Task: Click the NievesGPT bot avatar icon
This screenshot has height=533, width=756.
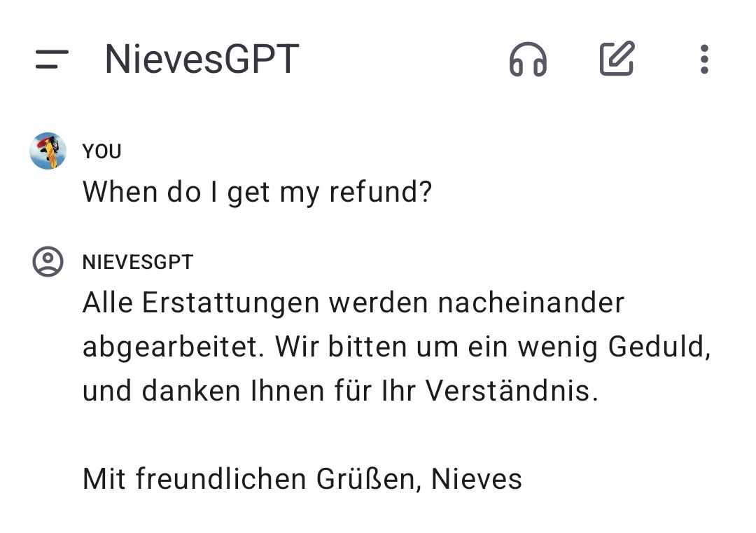Action: [48, 262]
